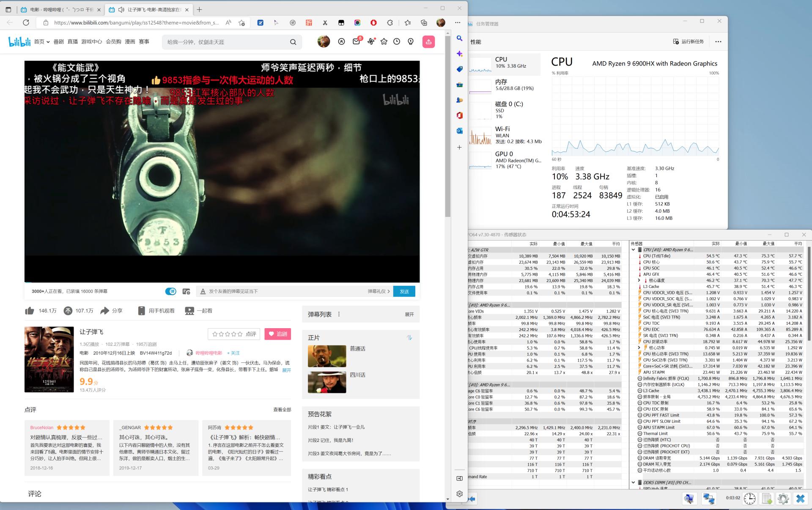Open Outlook from the Edge sidebar
The width and height of the screenshot is (812, 510).
tap(459, 131)
